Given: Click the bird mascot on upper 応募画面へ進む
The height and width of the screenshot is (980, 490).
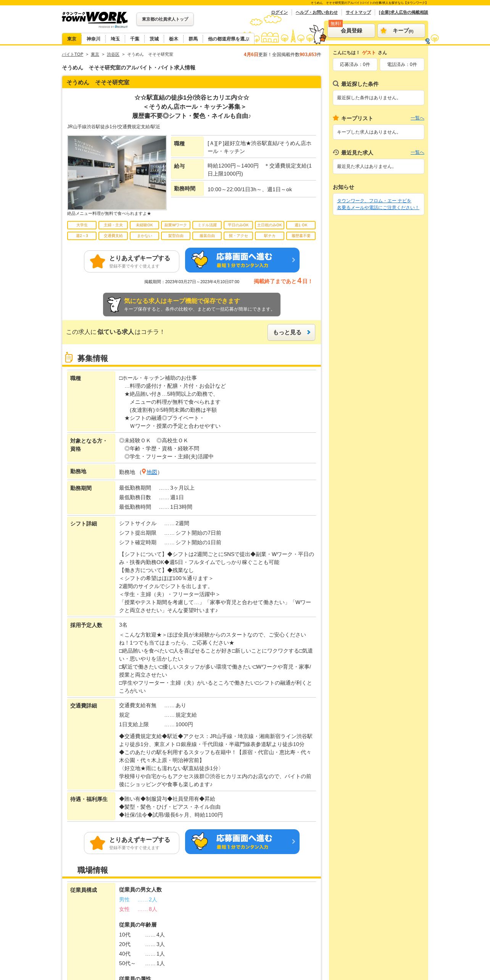Looking at the screenshot, I should 200,260.
